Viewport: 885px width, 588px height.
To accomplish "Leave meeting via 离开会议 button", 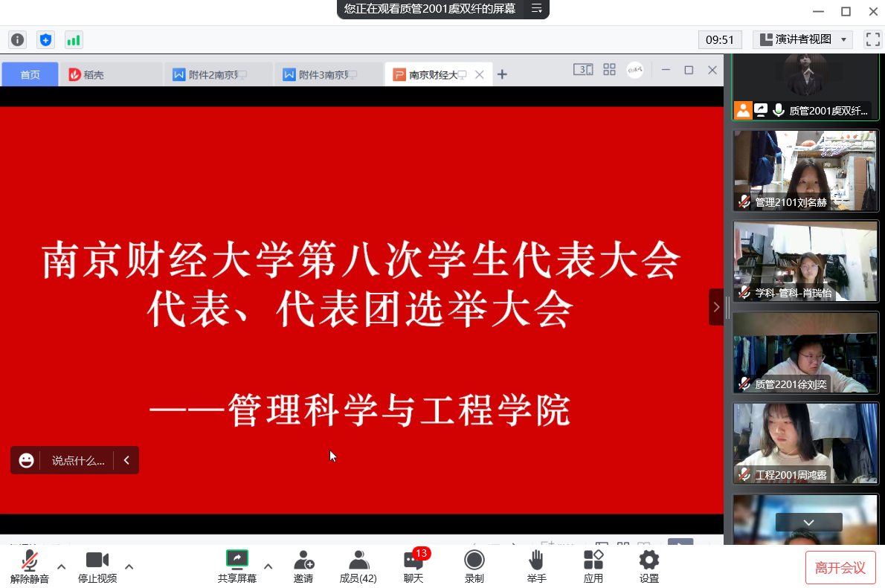I will tap(840, 568).
